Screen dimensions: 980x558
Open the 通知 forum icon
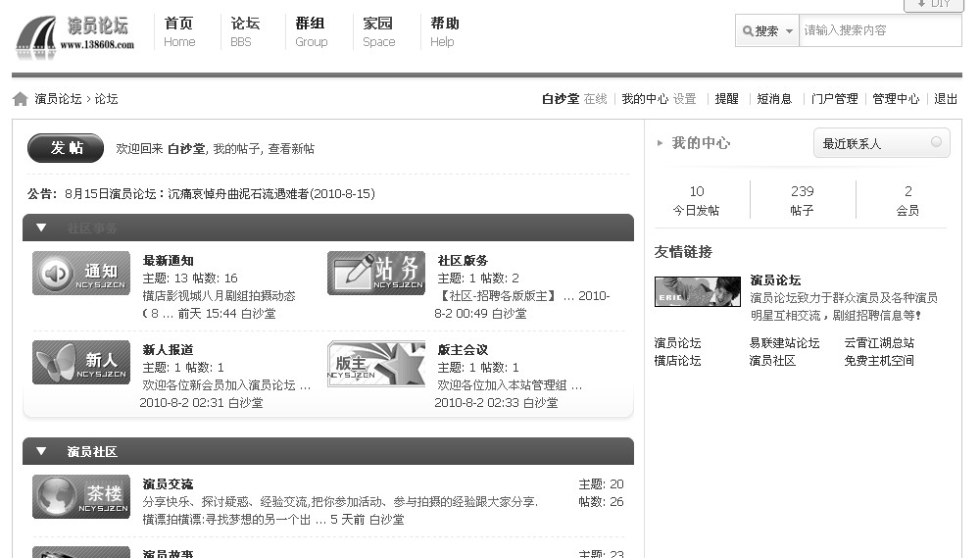click(81, 274)
